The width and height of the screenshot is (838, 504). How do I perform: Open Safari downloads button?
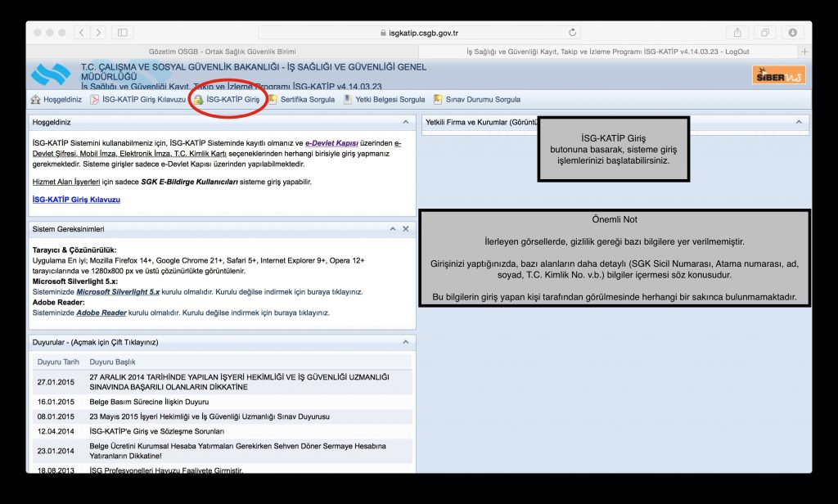coord(792,33)
